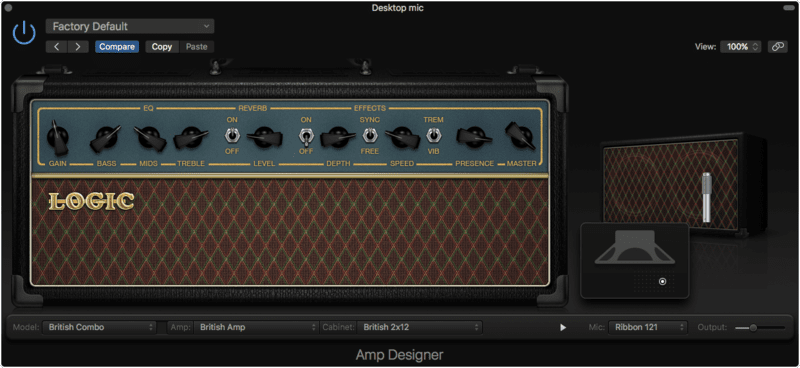Viewport: 800px width, 368px height.
Task: Click the link icon beside View percentage
Action: click(778, 46)
